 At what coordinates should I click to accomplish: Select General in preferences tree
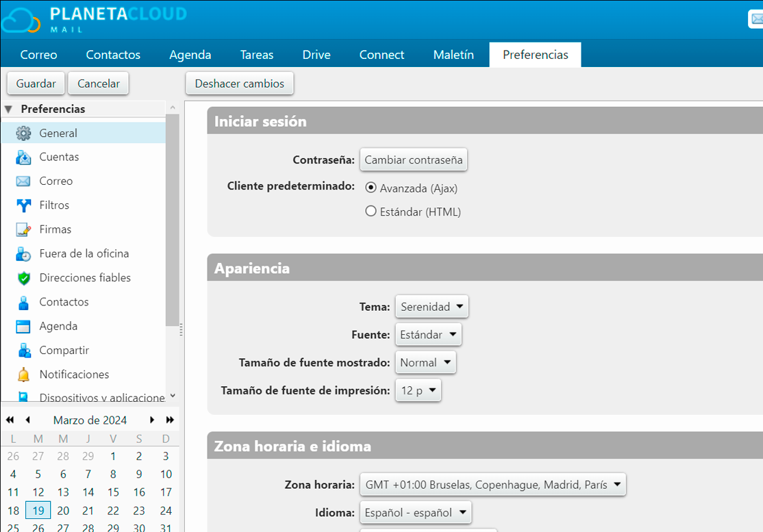pyautogui.click(x=84, y=134)
